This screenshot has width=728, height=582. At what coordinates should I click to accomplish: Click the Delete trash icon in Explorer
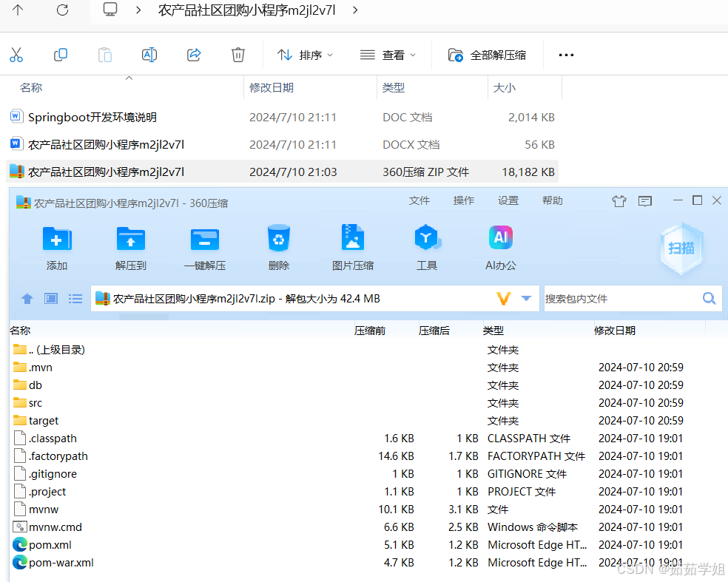238,55
